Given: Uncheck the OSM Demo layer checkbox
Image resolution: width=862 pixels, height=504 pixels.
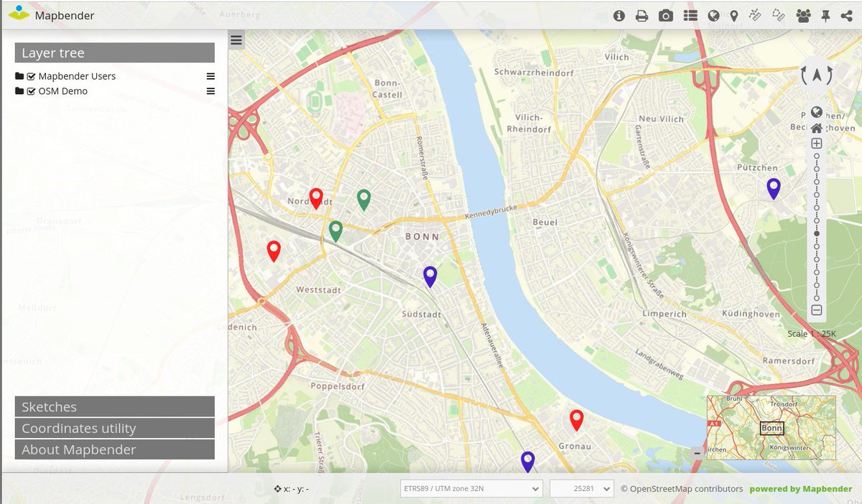Looking at the screenshot, I should click(x=31, y=91).
